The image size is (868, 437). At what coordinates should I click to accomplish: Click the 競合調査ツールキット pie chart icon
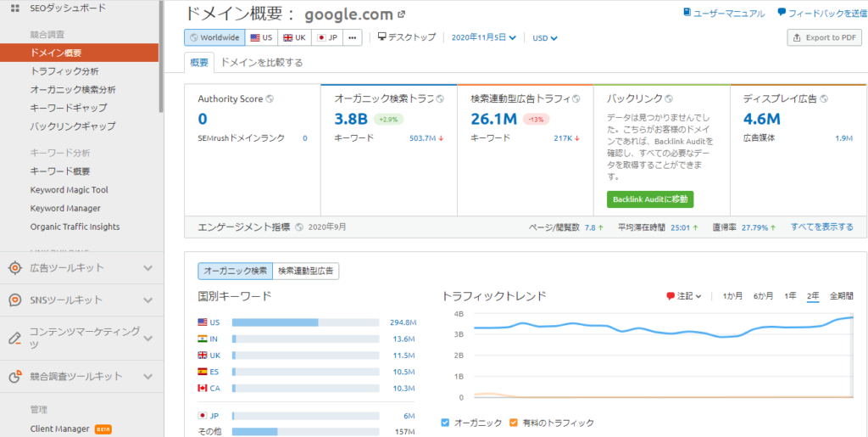pos(15,376)
